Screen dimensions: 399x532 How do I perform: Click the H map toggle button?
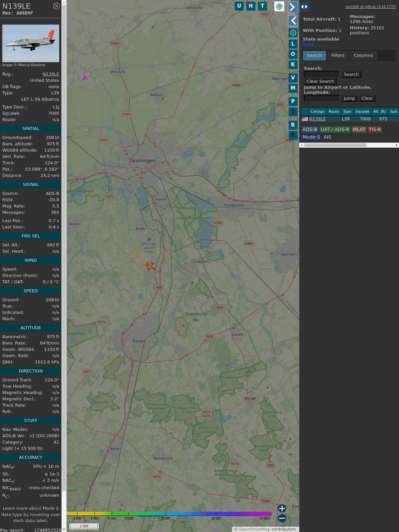coord(251,6)
